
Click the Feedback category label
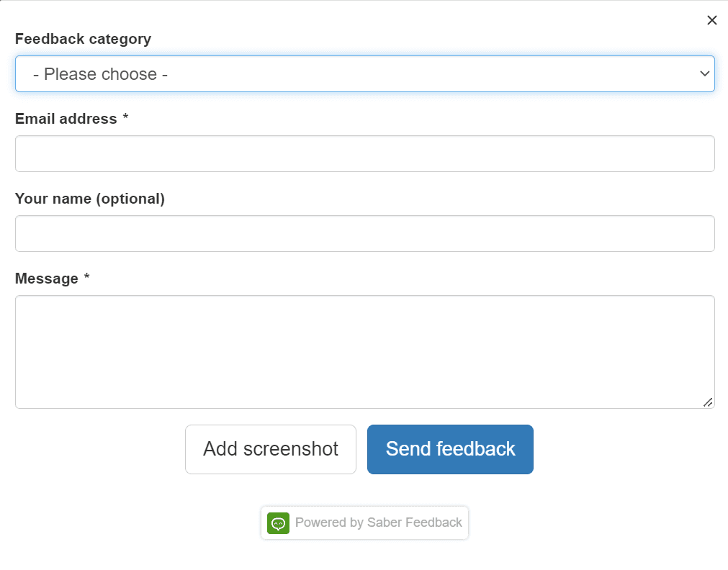click(x=83, y=39)
